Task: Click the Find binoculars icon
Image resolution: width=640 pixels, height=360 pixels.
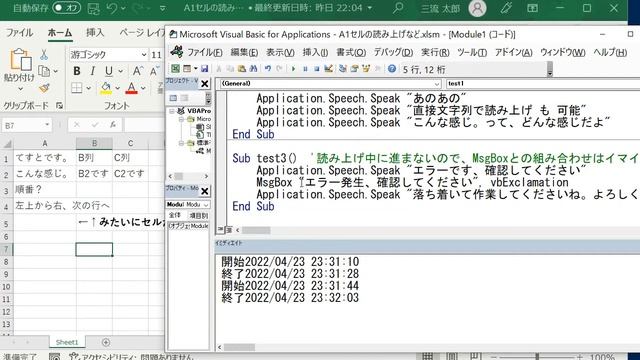Action: tap(253, 69)
